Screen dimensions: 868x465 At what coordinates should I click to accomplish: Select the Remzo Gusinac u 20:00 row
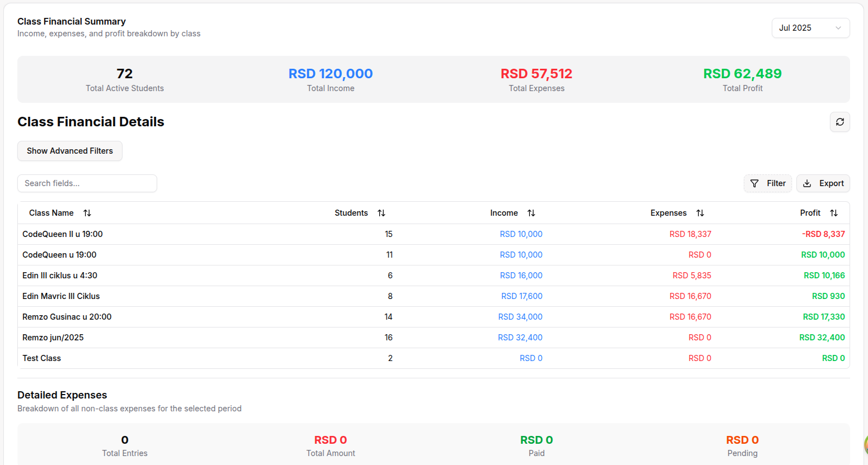pyautogui.click(x=67, y=317)
